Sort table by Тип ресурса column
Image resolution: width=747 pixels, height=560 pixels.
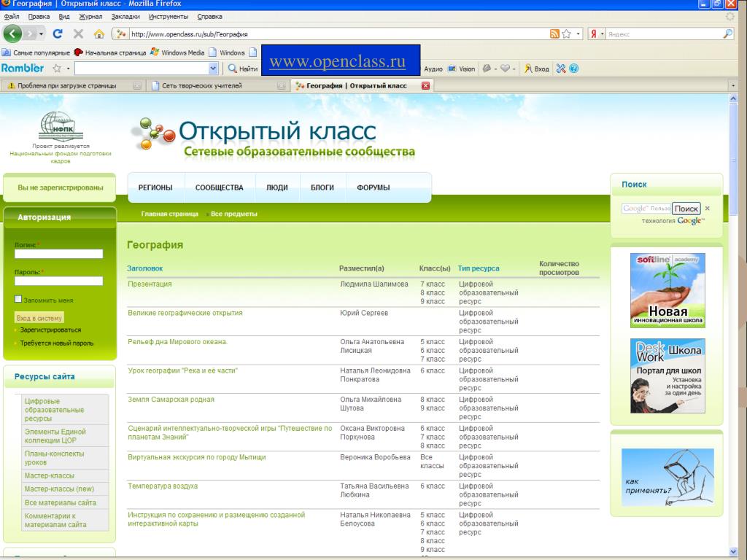coord(479,268)
